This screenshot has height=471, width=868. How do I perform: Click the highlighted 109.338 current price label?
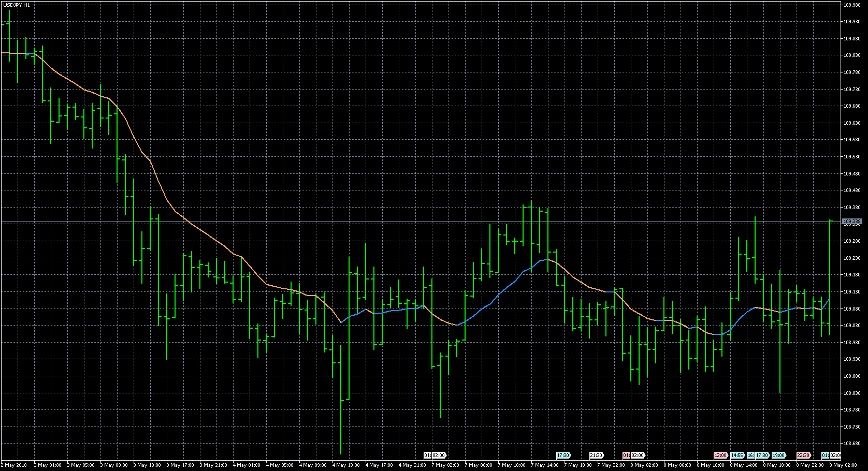coord(852,222)
